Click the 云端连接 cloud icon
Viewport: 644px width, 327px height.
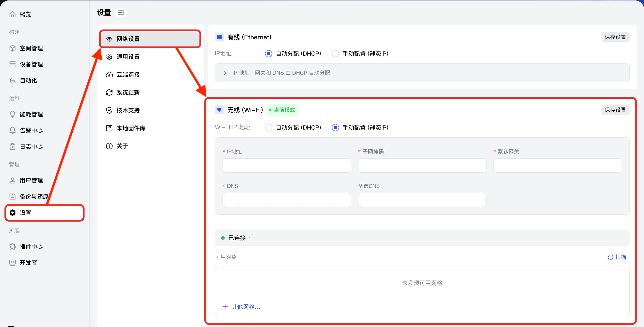(109, 75)
